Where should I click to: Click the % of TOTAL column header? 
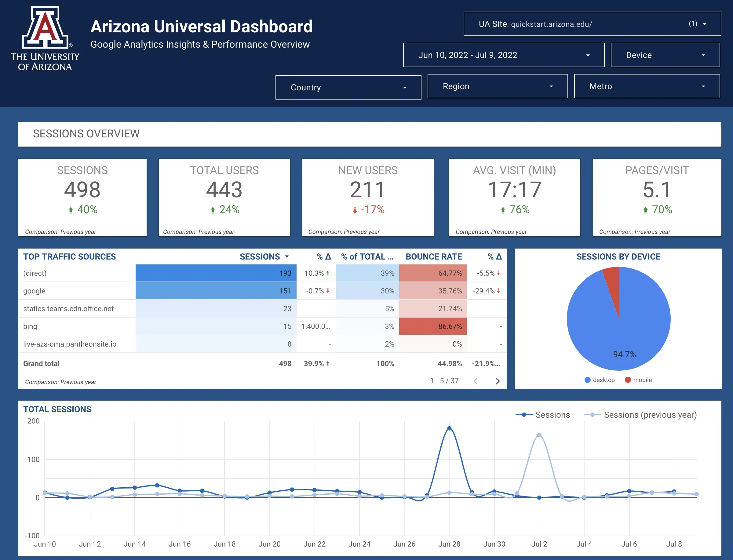click(x=367, y=257)
